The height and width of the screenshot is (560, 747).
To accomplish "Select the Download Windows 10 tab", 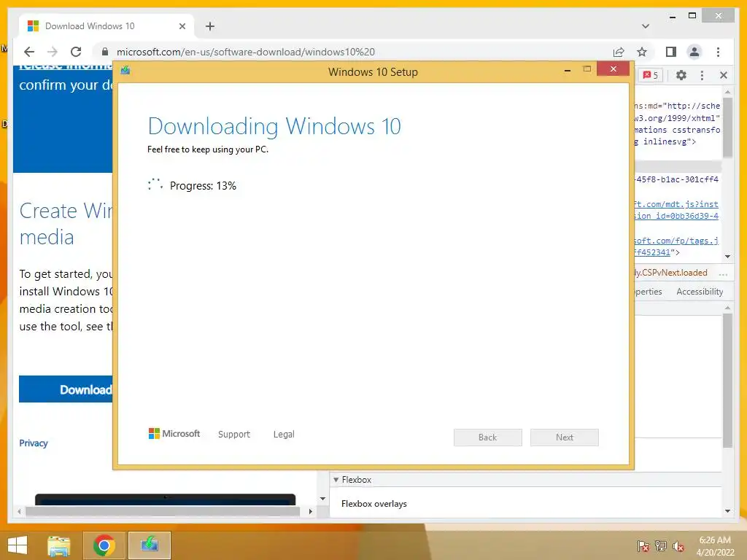I will (x=107, y=26).
